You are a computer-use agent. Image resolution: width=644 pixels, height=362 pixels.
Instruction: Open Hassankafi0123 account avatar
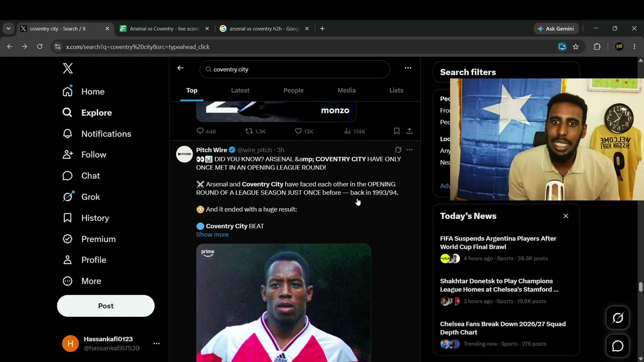tap(70, 343)
